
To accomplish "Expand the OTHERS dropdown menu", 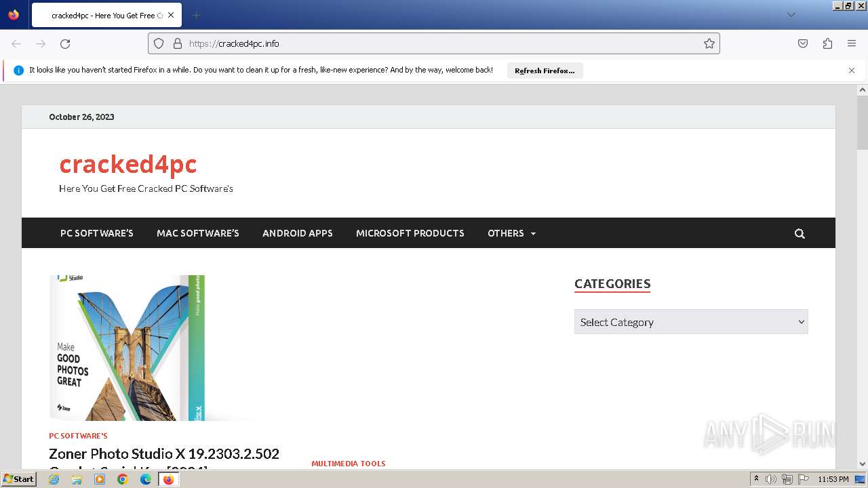I will point(512,233).
